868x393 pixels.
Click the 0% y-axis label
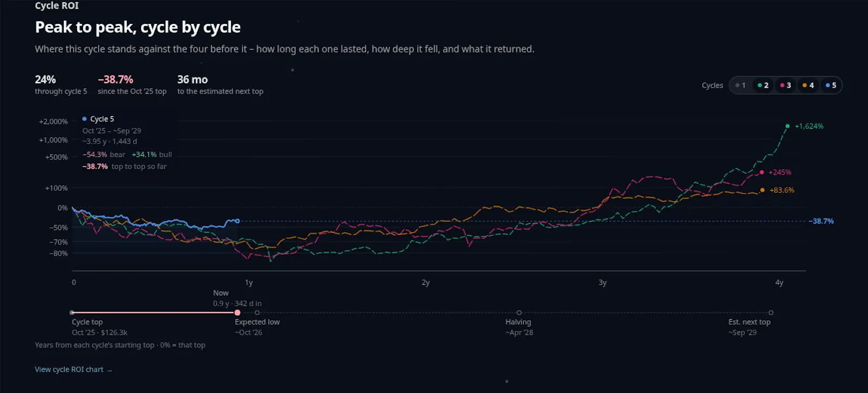tap(62, 208)
